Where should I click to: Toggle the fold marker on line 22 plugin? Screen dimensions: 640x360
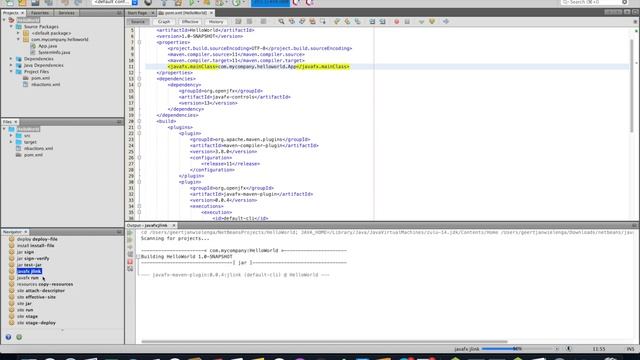139,133
